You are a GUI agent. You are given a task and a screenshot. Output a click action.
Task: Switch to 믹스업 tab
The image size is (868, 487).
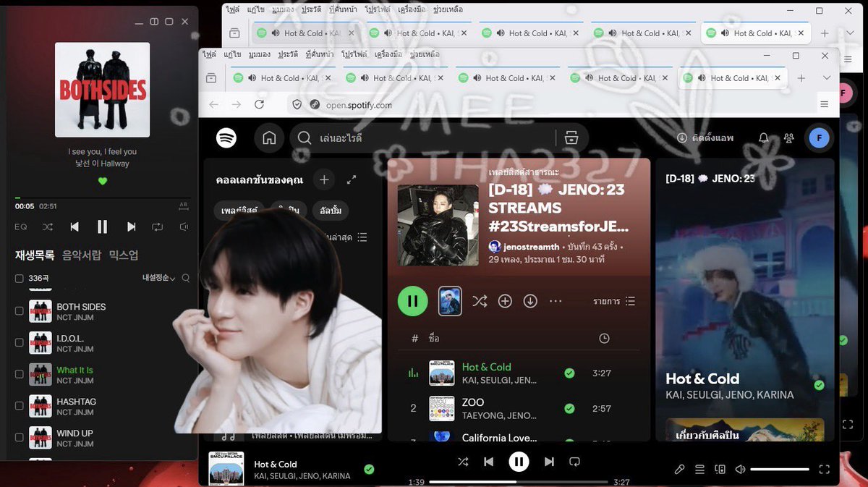pos(124,255)
